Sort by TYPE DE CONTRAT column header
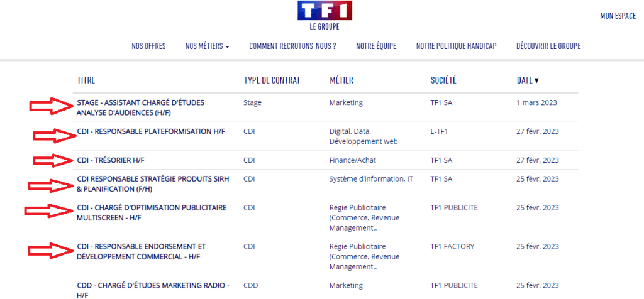Screen dimensions: 644x299 pyautogui.click(x=272, y=81)
